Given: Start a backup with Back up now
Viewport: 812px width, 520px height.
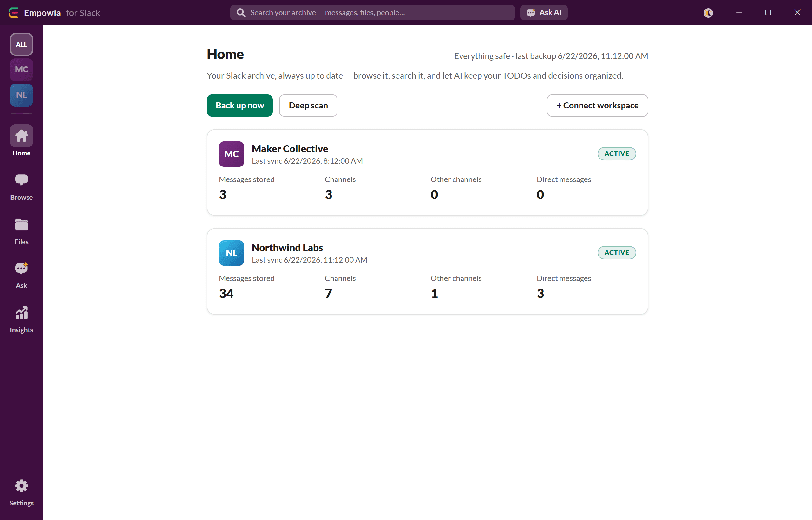Looking at the screenshot, I should click(x=240, y=106).
